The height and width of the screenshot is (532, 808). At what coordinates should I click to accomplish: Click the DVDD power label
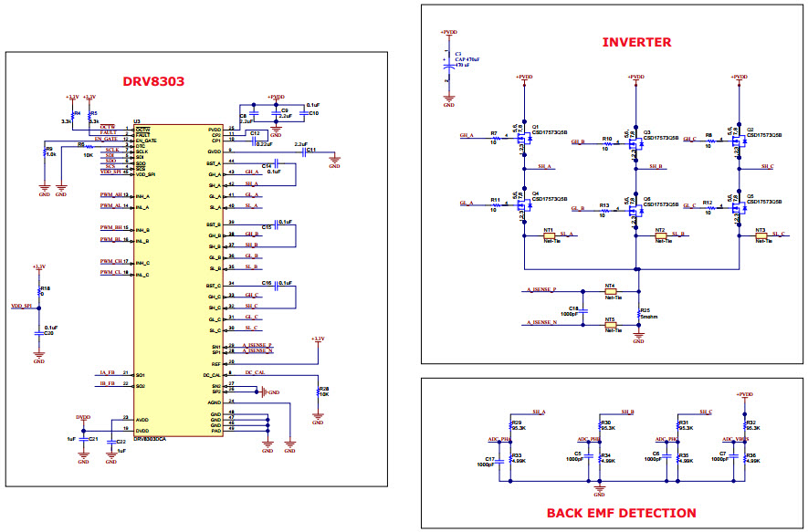[x=83, y=417]
